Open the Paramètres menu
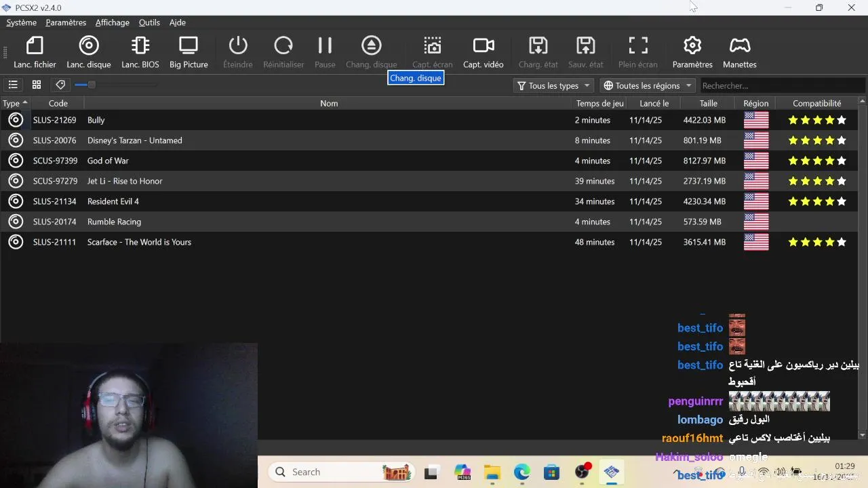The height and width of the screenshot is (488, 868). (66, 22)
